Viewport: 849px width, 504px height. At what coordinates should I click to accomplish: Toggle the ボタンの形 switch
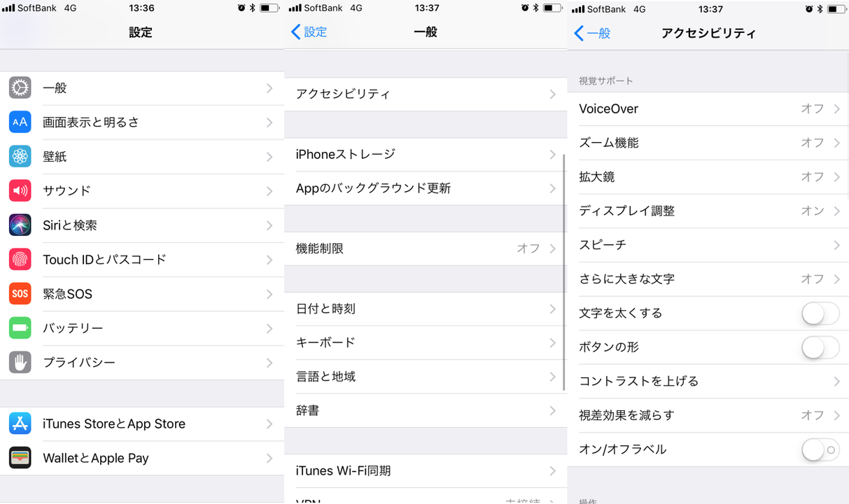coord(820,347)
